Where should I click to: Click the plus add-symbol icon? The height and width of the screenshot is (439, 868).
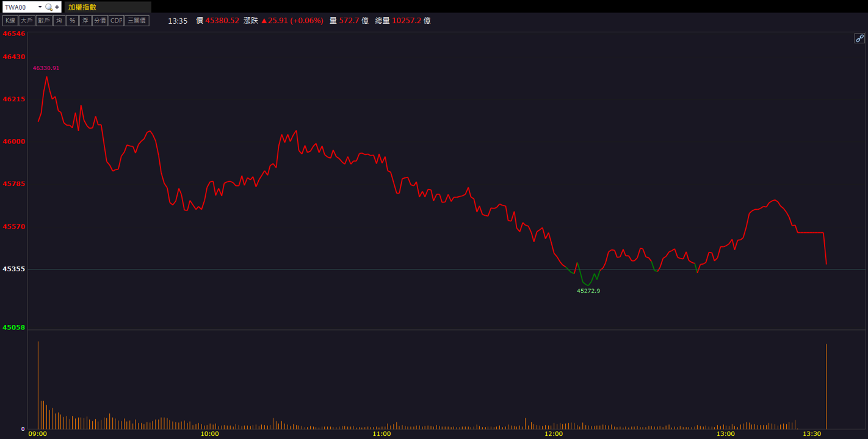[x=57, y=7]
